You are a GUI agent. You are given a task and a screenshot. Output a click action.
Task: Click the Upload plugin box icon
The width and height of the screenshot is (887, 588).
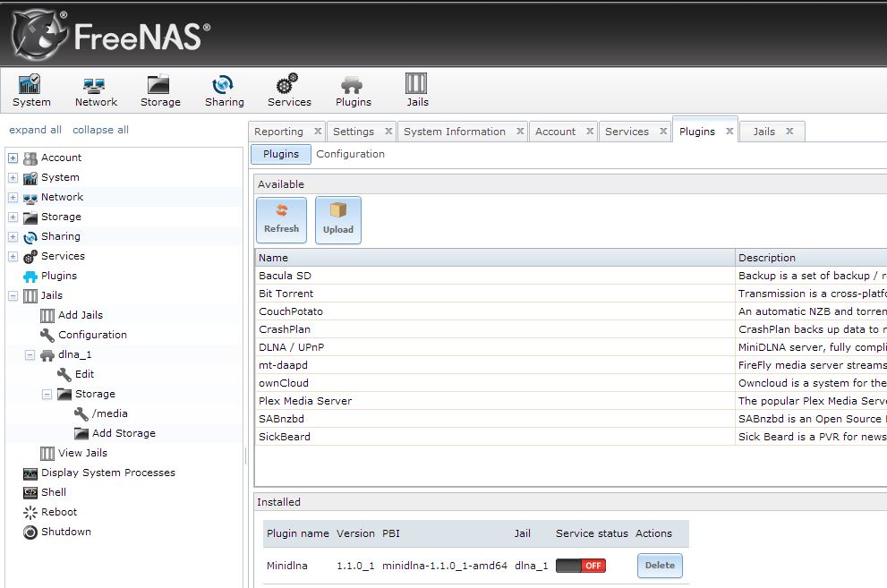(x=337, y=220)
